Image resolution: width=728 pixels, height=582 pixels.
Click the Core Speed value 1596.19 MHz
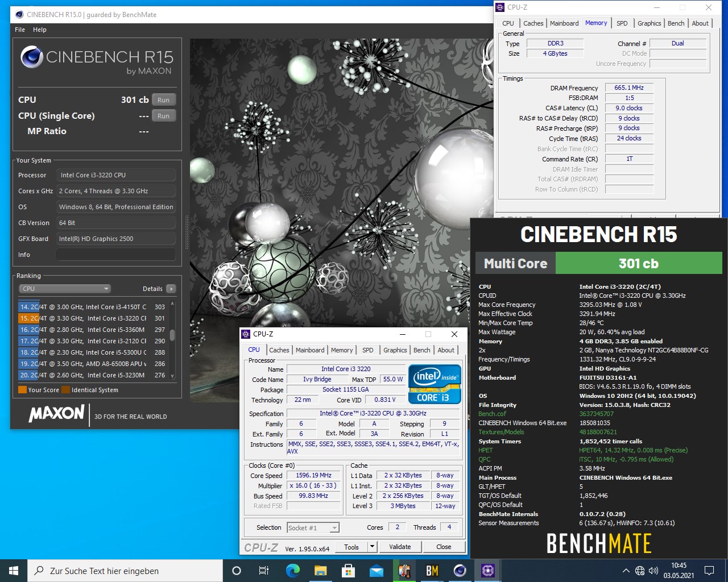[313, 475]
